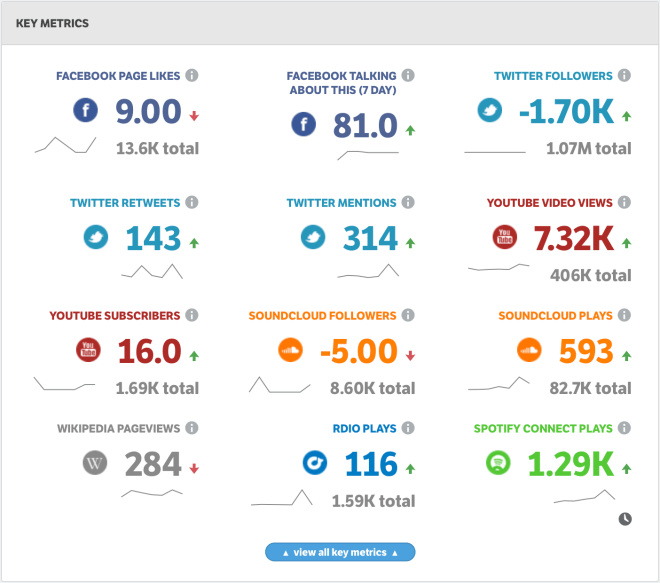Select the SoundCloud Followers trend sparkline

(280, 385)
